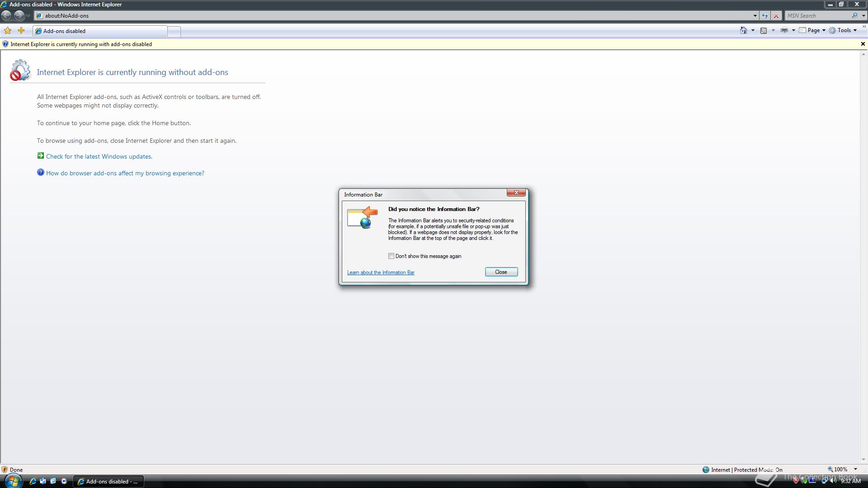
Task: Click the green arrow icon by Windows updates
Action: tap(41, 155)
